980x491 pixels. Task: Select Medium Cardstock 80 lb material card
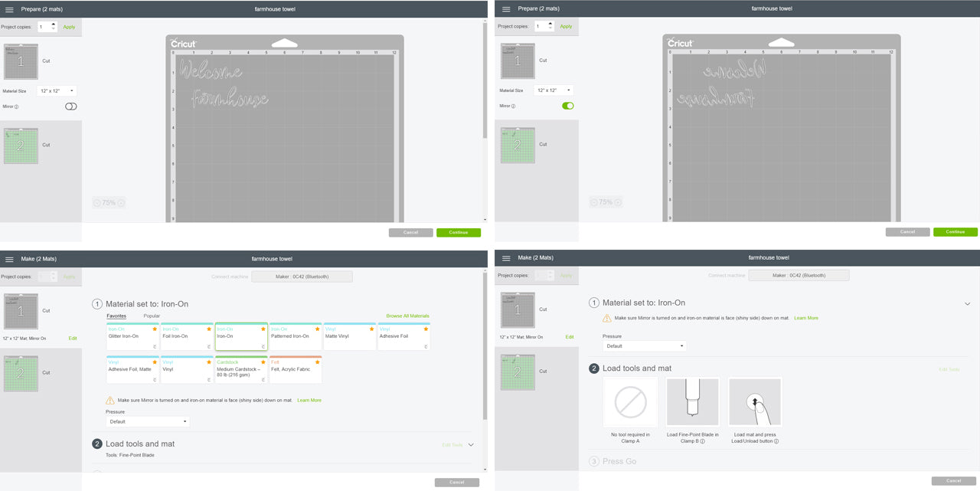pos(241,370)
